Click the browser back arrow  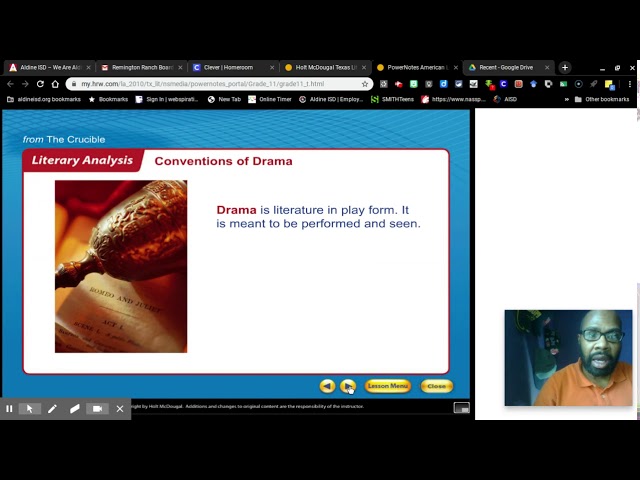coord(10,84)
